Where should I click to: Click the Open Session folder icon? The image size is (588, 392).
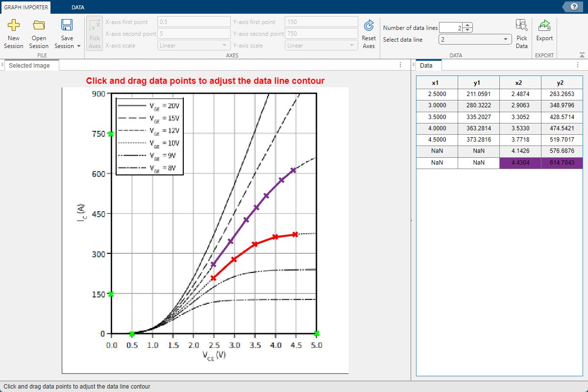(39, 25)
